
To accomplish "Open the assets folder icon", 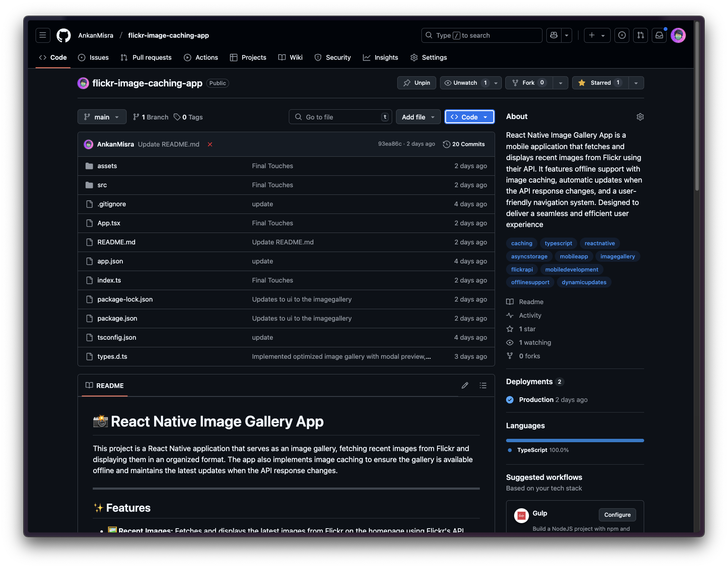I will 89,166.
